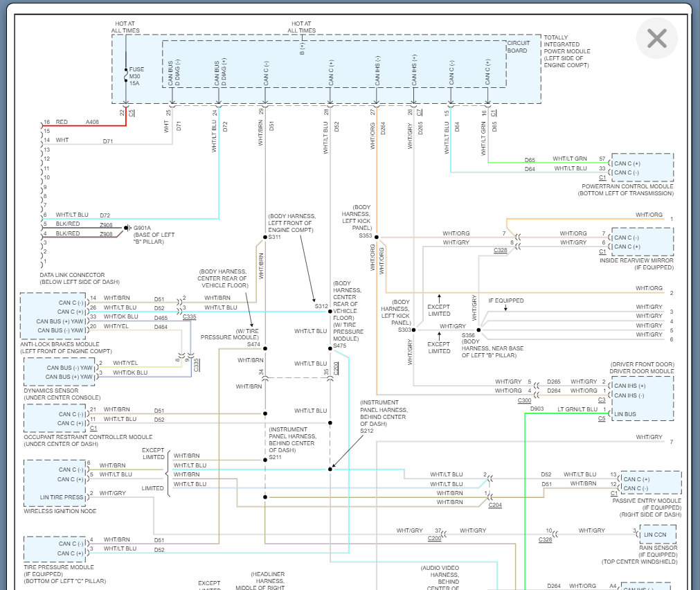Select the WIRELESS IGNITION NODE label

(x=60, y=511)
